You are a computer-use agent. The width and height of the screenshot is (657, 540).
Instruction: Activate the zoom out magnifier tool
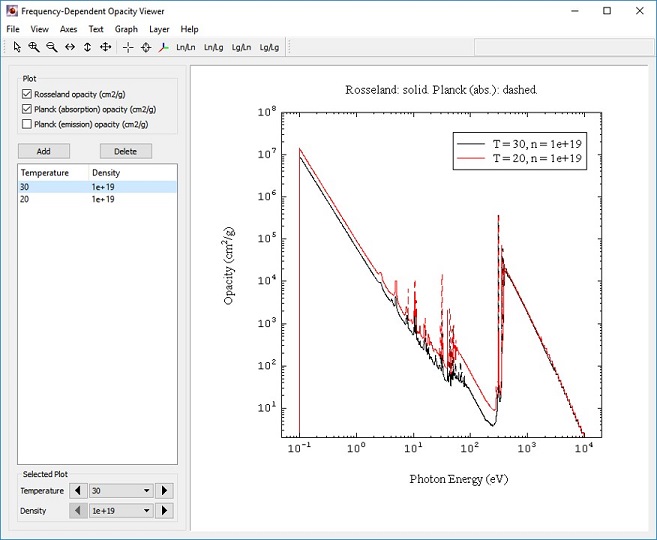[x=51, y=47]
